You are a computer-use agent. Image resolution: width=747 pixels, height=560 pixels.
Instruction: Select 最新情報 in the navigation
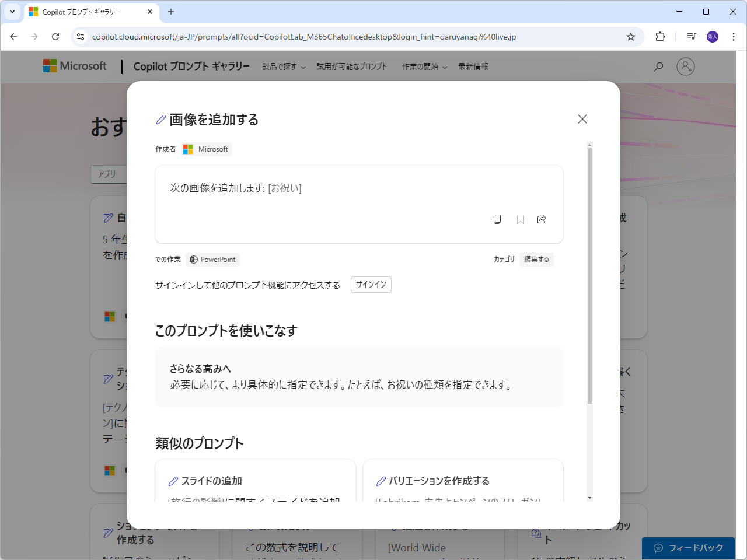click(473, 66)
